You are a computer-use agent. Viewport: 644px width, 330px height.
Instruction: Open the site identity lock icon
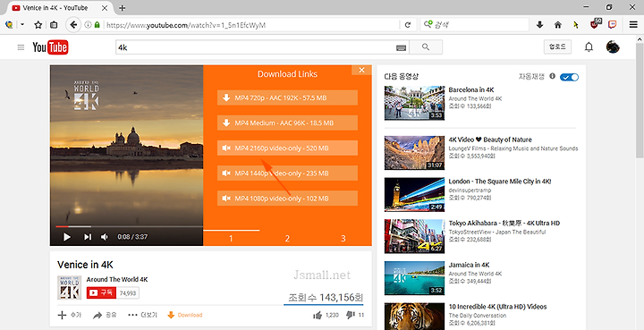97,25
